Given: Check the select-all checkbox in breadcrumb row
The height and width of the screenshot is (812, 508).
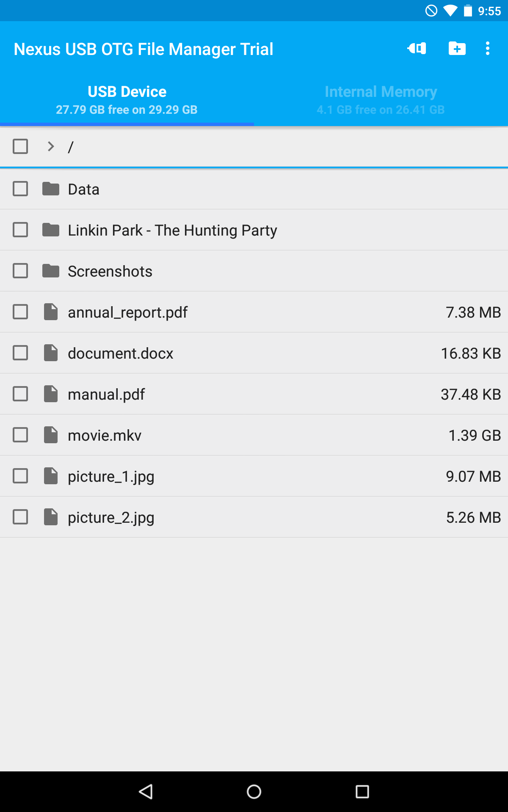Looking at the screenshot, I should coord(20,147).
